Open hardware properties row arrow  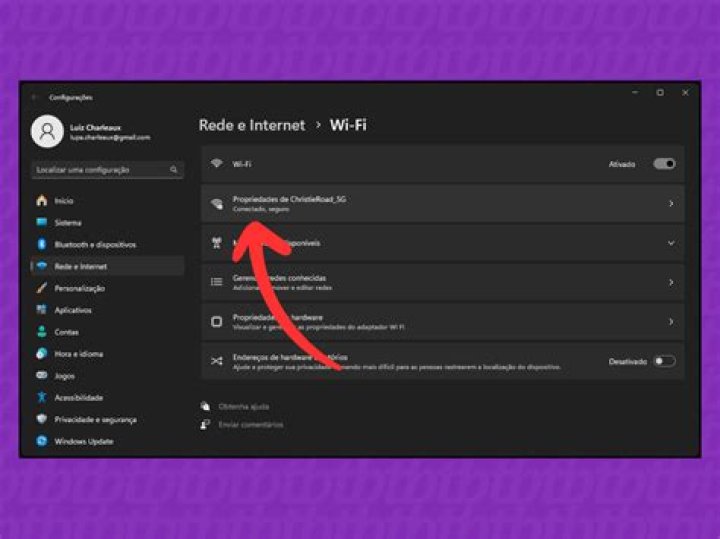(670, 322)
